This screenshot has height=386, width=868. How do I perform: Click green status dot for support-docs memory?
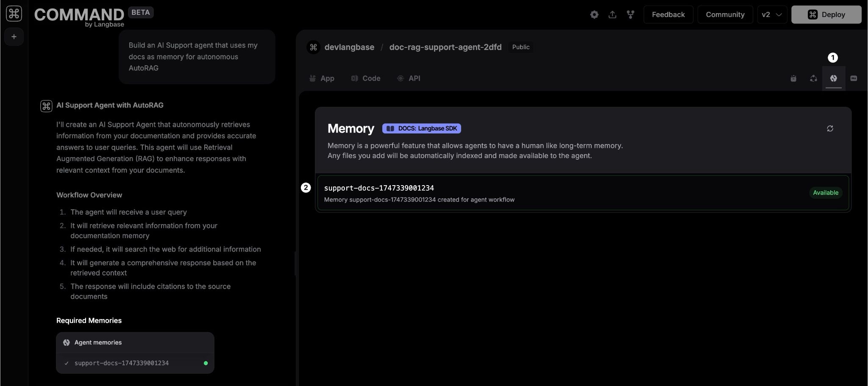206,363
